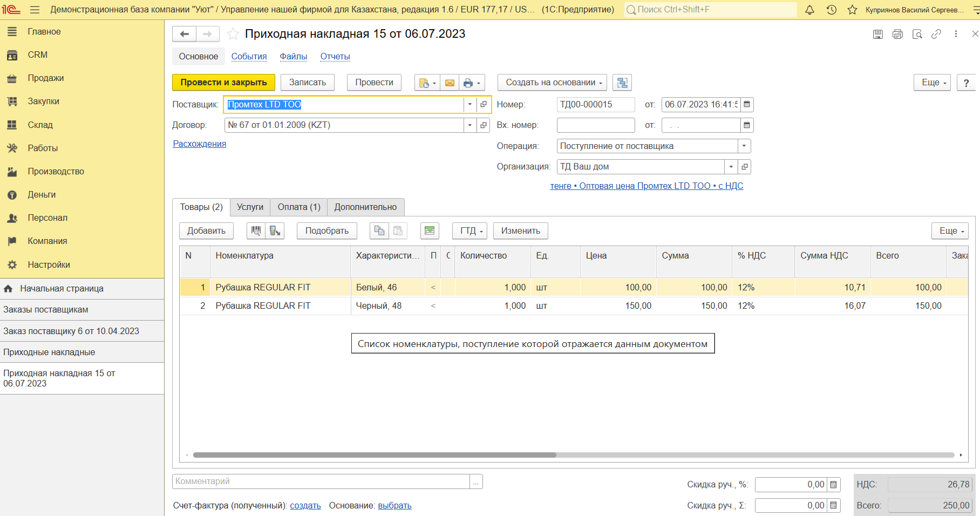Viewport: 980px width, 516px height.
Task: Open calendar picker for document date
Action: click(747, 105)
